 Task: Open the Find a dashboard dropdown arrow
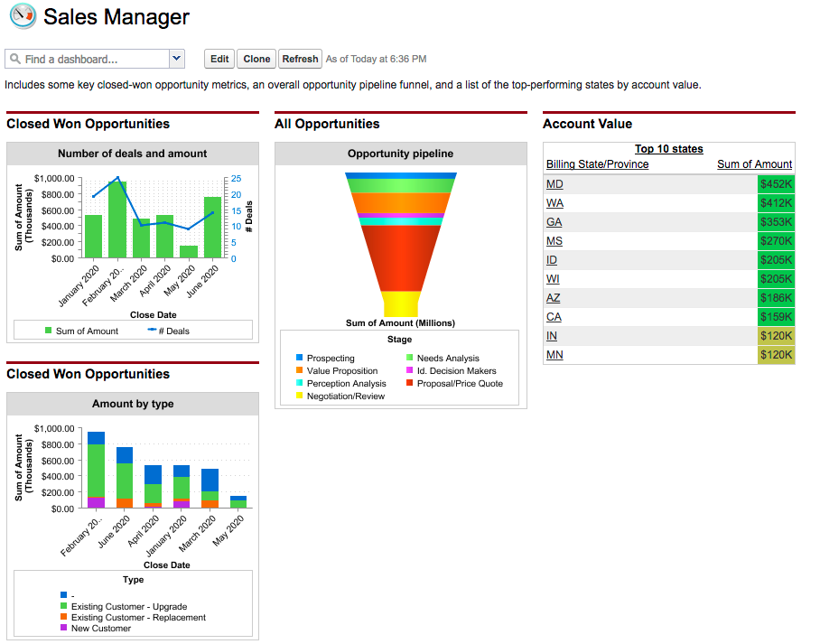point(177,59)
